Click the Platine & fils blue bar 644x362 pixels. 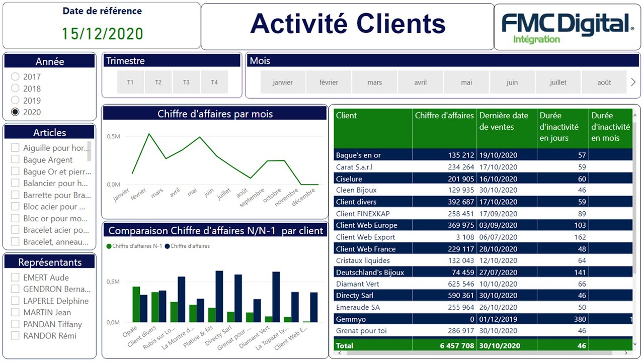pyautogui.click(x=219, y=297)
